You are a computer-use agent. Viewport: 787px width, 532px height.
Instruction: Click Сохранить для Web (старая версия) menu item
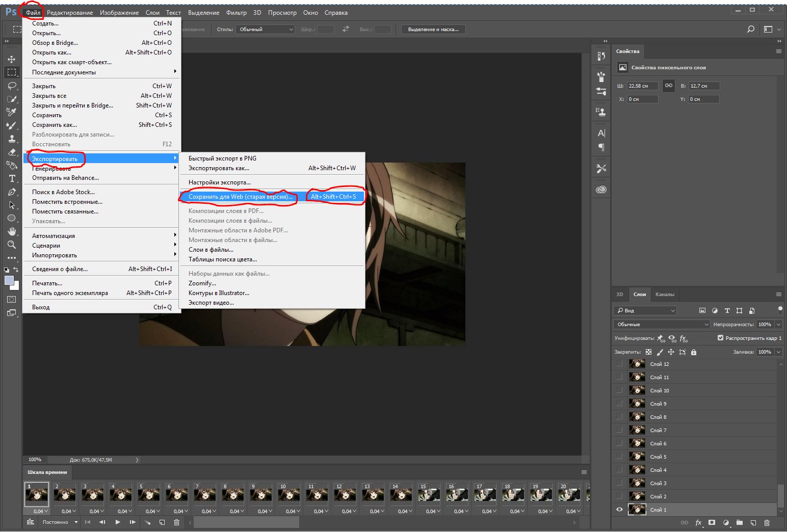pyautogui.click(x=272, y=196)
